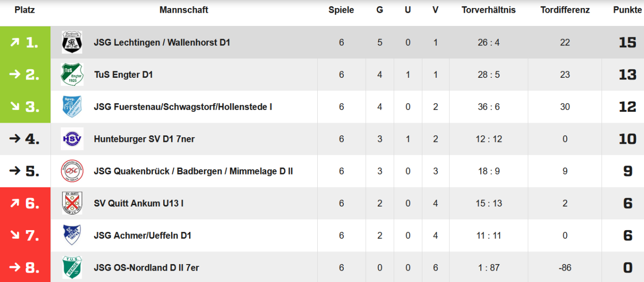The height and width of the screenshot is (282, 644).
Task: Open JSG Lechtingen / Wallenhorst D1 team link
Action: point(162,42)
